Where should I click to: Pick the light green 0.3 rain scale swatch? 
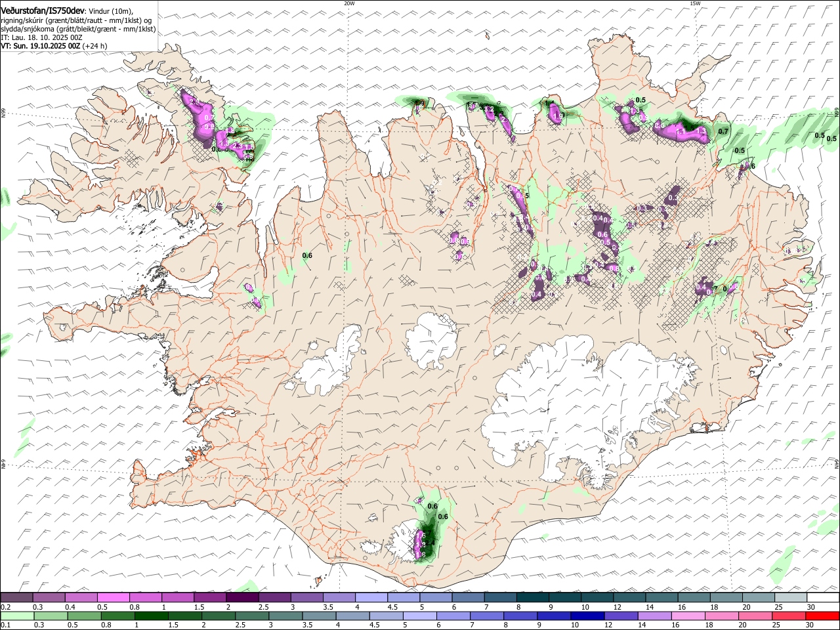tap(50, 616)
